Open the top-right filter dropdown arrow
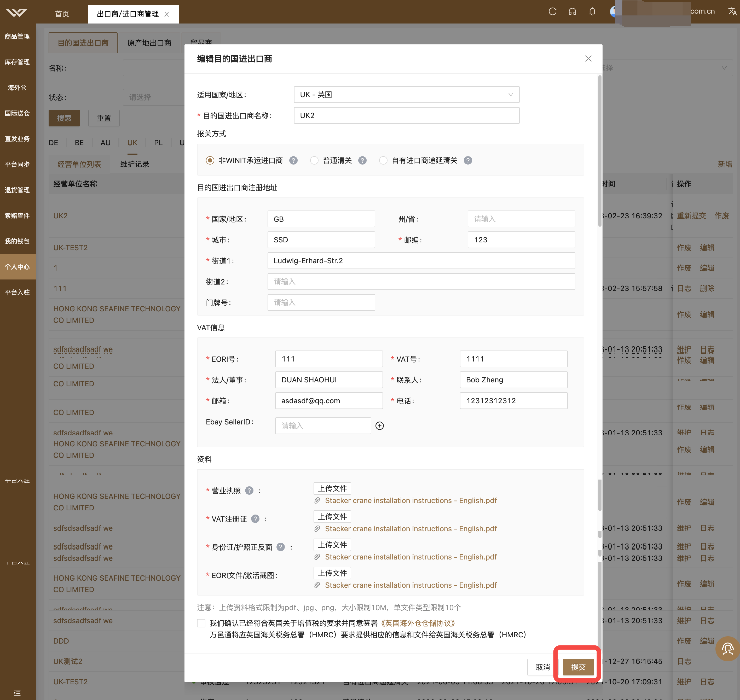Image resolution: width=740 pixels, height=700 pixels. 724,68
